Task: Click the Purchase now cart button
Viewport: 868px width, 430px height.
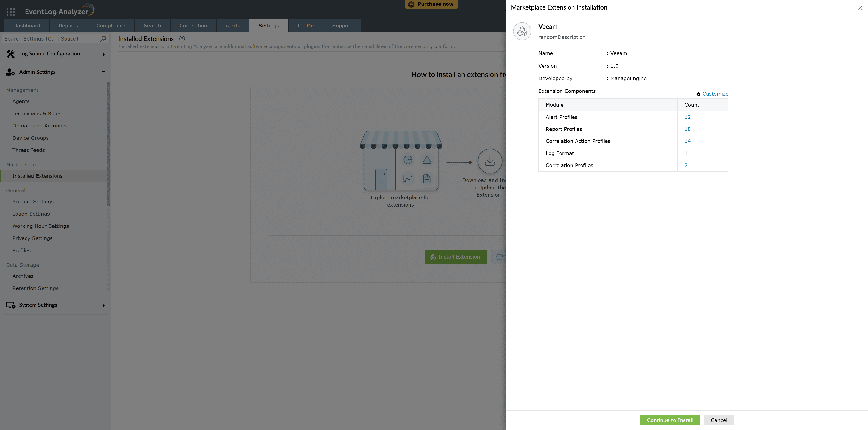Action: [x=431, y=4]
